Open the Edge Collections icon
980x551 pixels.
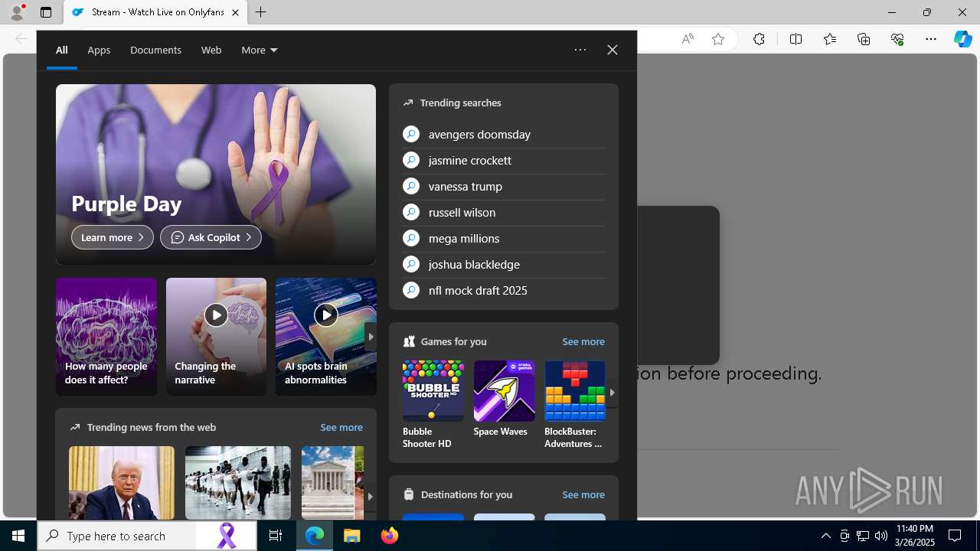coord(864,39)
